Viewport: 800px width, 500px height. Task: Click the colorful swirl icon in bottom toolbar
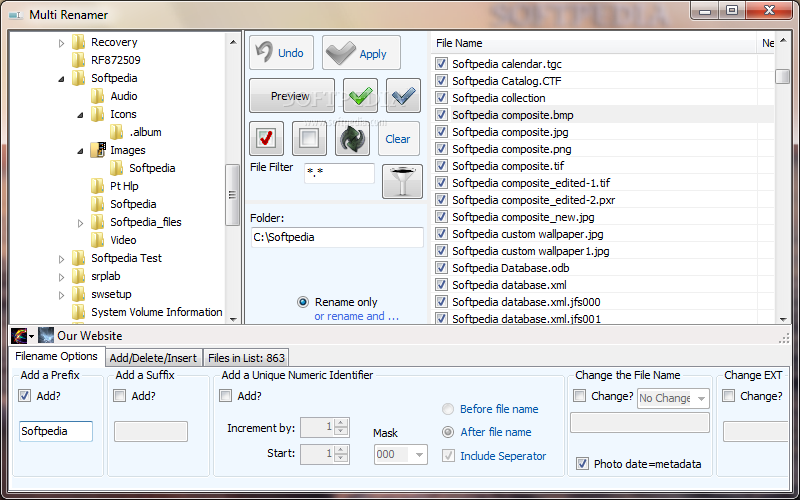19,336
